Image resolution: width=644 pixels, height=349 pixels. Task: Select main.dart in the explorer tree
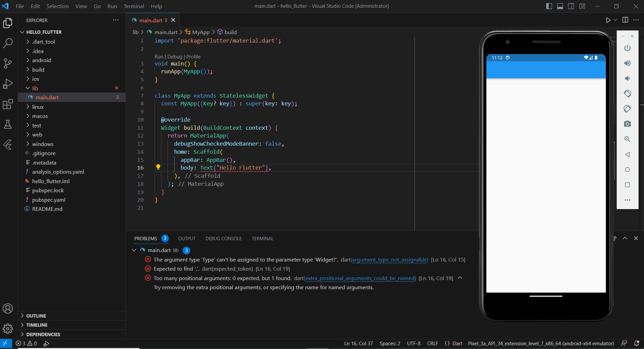click(72, 97)
